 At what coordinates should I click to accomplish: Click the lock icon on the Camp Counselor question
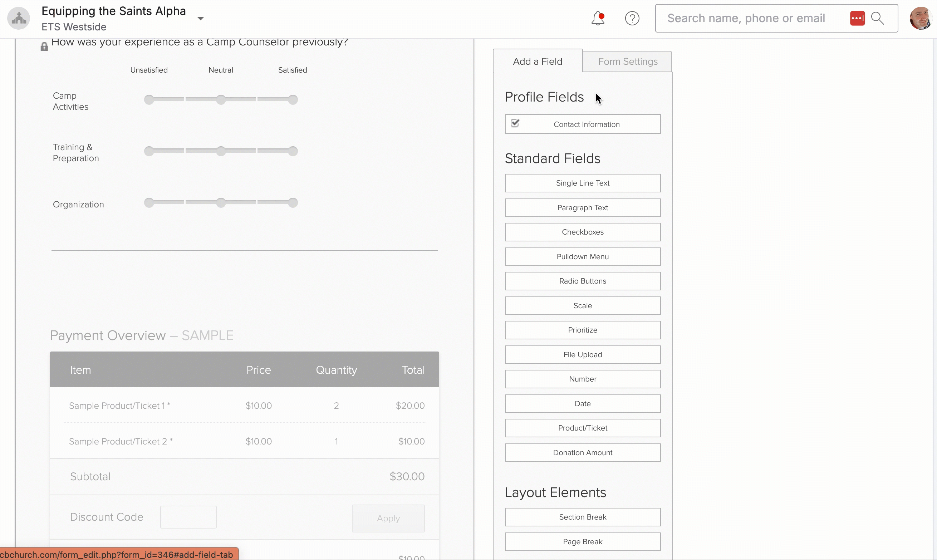click(44, 46)
